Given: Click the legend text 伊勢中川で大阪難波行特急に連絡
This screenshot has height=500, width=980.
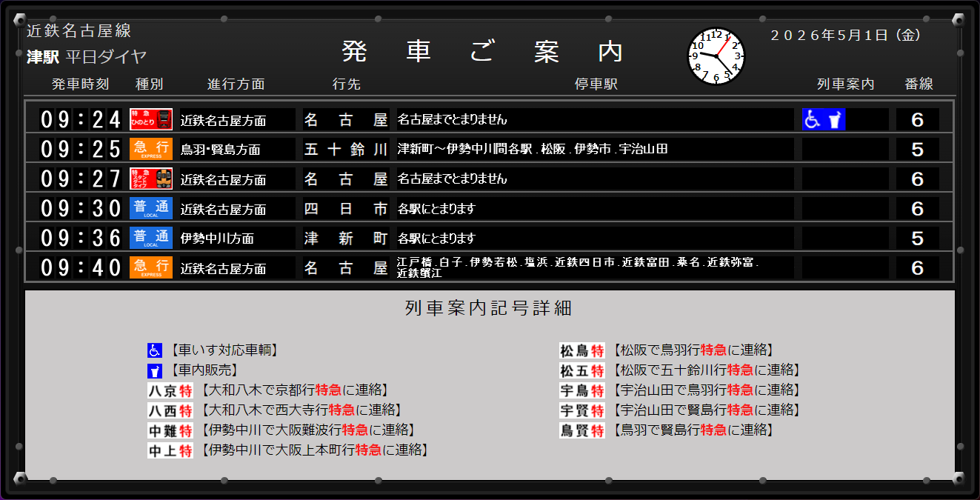Looking at the screenshot, I should (x=308, y=430).
